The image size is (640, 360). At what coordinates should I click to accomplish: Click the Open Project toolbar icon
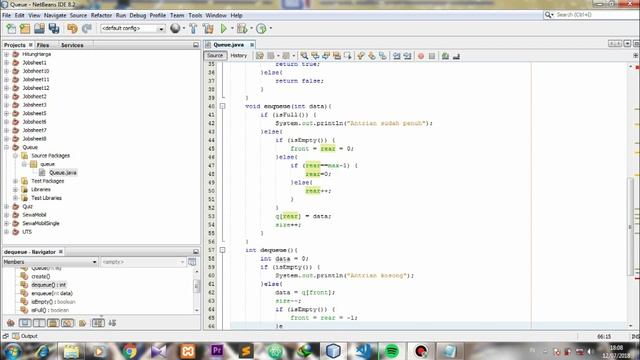[39, 28]
